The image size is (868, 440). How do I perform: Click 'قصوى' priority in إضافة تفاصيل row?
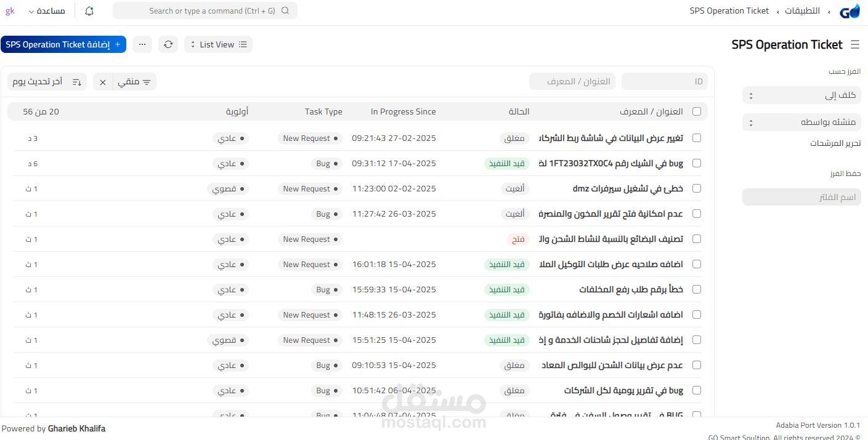[x=228, y=340]
